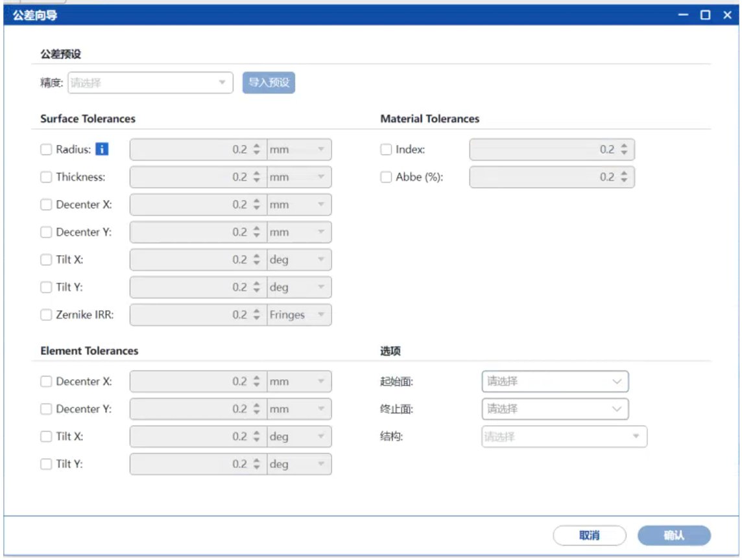Open the 精度 preset dropdown
This screenshot has width=742, height=560.
pos(150,83)
